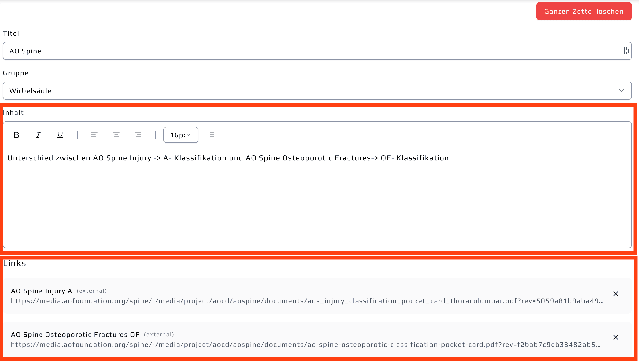
Task: Align text to the right
Action: point(138,135)
